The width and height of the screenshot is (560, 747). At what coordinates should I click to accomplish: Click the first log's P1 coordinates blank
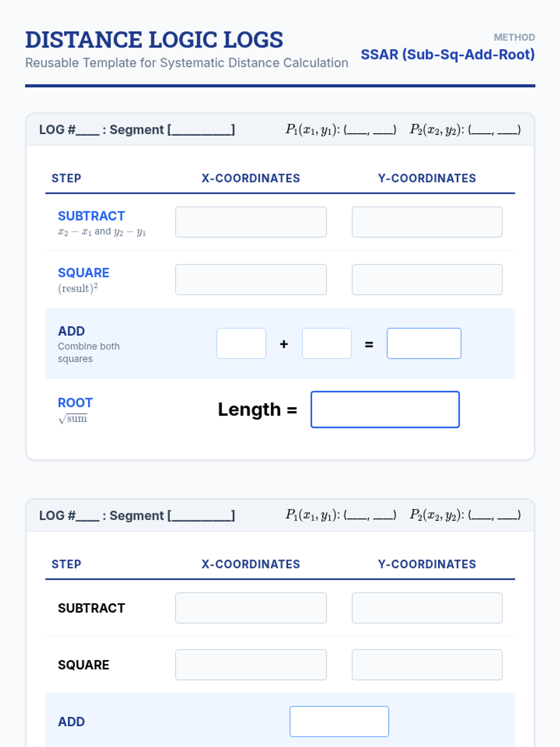click(370, 130)
